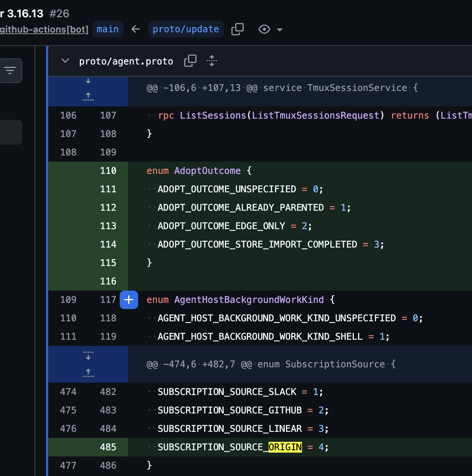Click ADOPT_OUTCOME_ALREADY_PARENTED = 1 line
The width and height of the screenshot is (472, 476).
[254, 208]
